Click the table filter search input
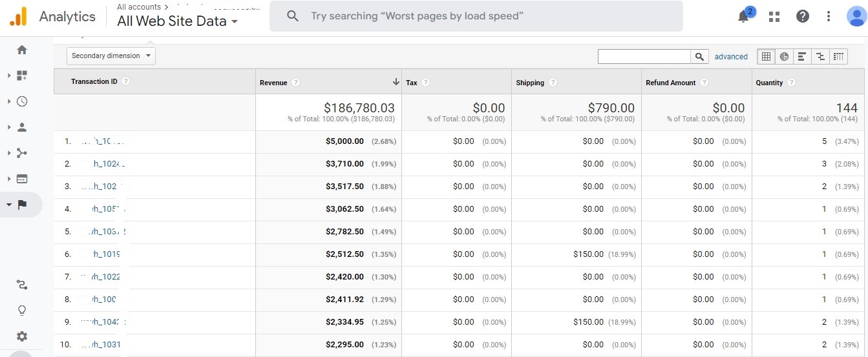 (644, 57)
